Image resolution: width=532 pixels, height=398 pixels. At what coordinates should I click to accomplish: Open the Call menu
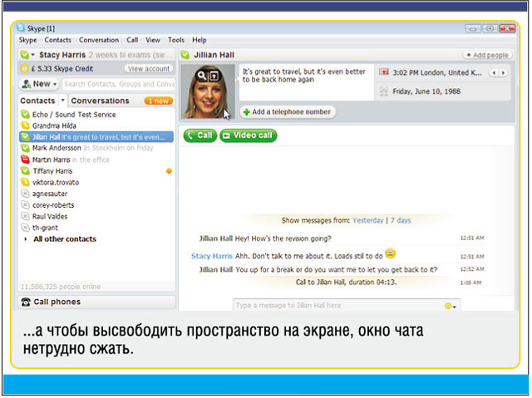tap(132, 40)
